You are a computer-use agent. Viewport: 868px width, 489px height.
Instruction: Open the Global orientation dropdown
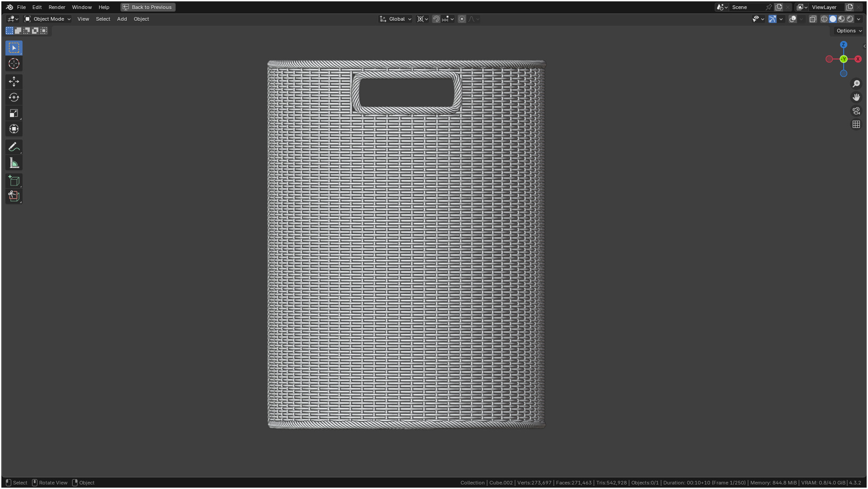pos(396,19)
